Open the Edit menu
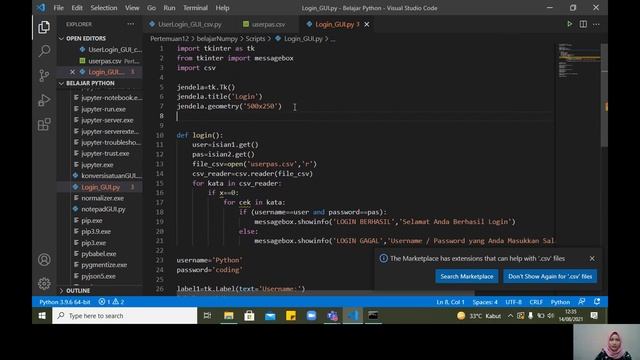Image resolution: width=640 pixels, height=360 pixels. [77, 8]
